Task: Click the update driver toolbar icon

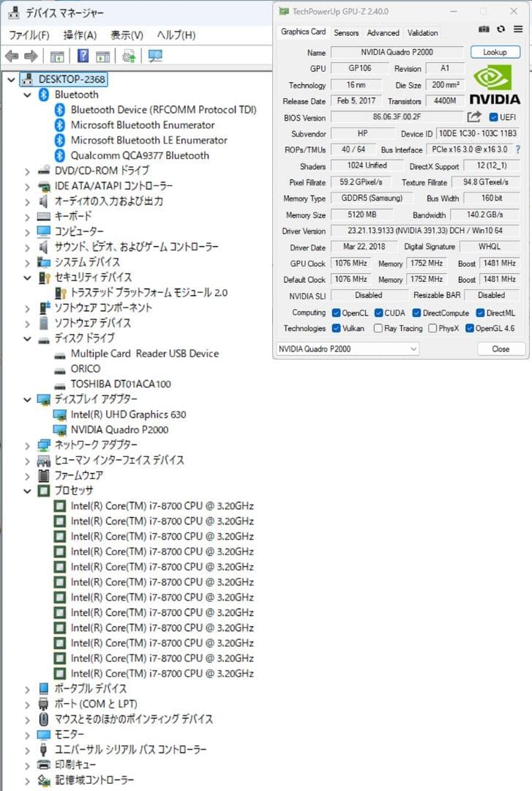Action: tap(129, 56)
